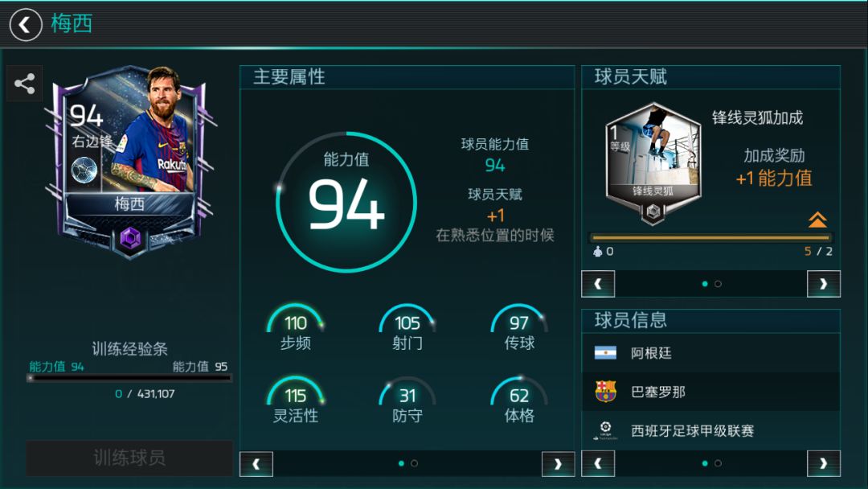Image resolution: width=868 pixels, height=489 pixels.
Task: Tap the La Liga league logo
Action: 605,430
